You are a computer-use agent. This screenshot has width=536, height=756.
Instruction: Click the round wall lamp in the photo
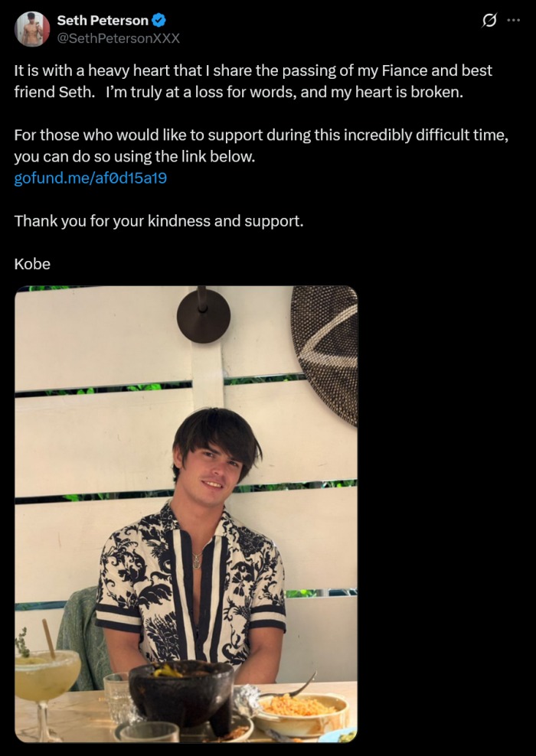point(203,315)
